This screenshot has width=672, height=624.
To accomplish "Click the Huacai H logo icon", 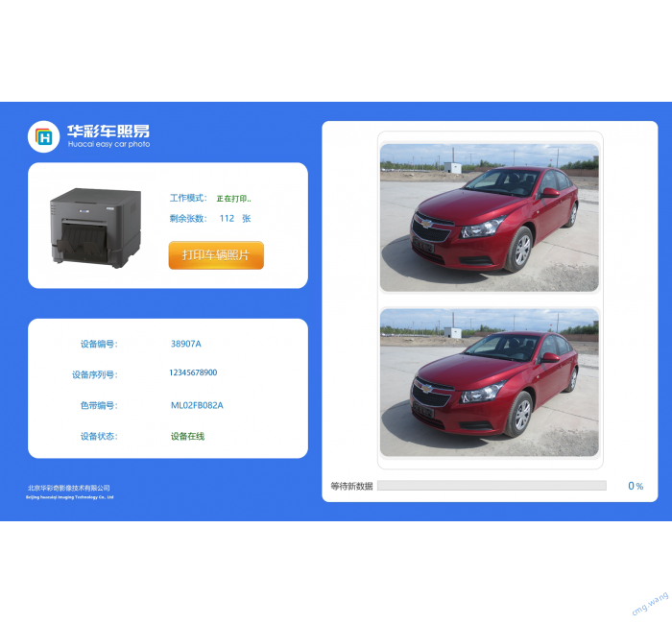I will (x=43, y=136).
